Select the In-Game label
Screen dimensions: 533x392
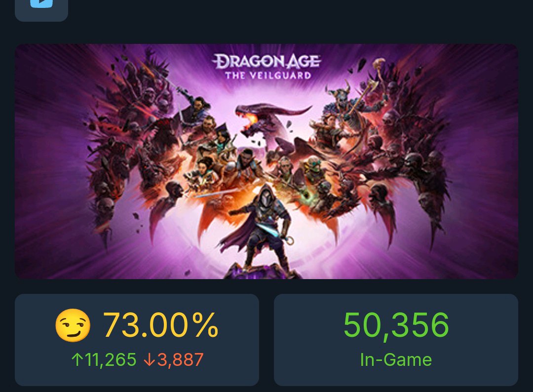click(x=396, y=360)
